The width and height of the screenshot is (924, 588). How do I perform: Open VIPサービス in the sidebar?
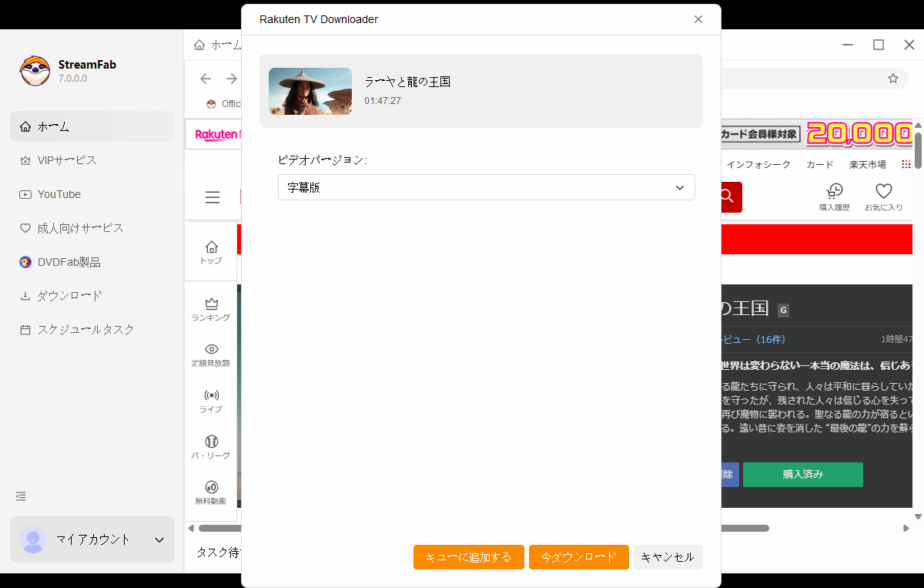point(67,160)
